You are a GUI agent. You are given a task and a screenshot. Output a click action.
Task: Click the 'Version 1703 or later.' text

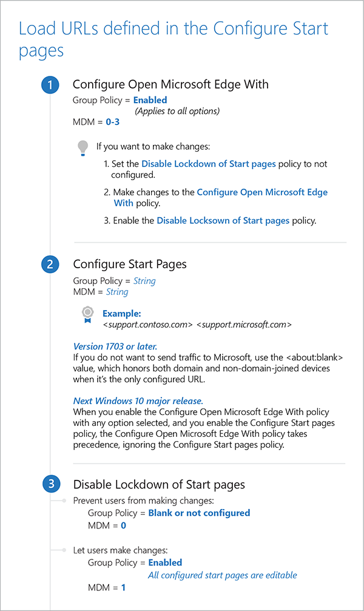click(x=115, y=346)
